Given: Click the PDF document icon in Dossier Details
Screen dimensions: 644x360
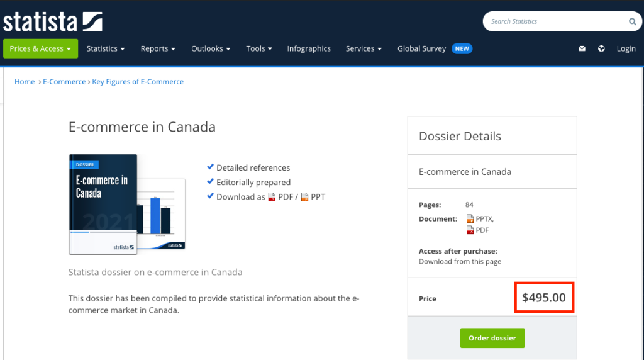Looking at the screenshot, I should [470, 230].
